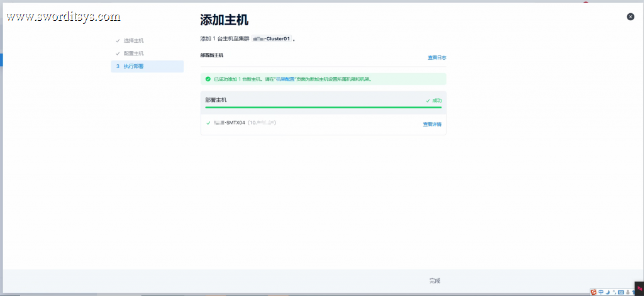Click the 添加主机 dialog title

point(225,20)
